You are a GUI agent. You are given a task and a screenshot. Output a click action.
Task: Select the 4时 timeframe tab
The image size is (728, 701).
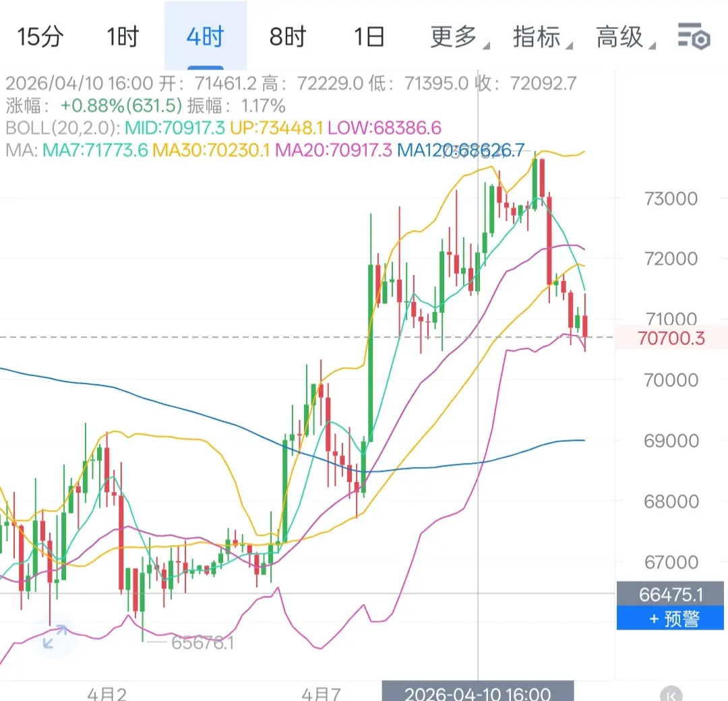coord(205,36)
